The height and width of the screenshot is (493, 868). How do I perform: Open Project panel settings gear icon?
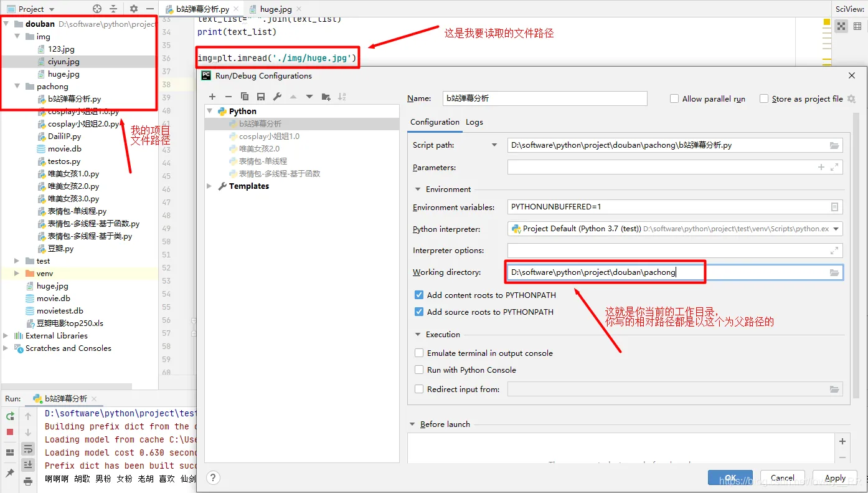click(134, 9)
